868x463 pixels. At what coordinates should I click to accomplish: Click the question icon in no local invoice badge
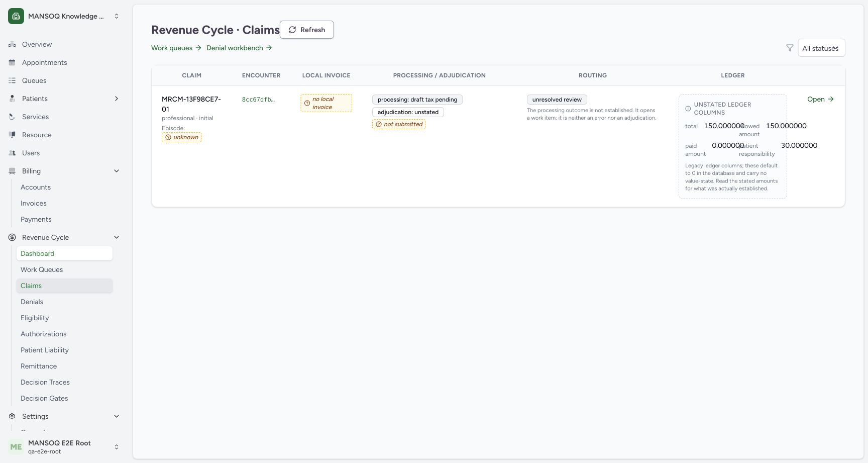(x=307, y=103)
